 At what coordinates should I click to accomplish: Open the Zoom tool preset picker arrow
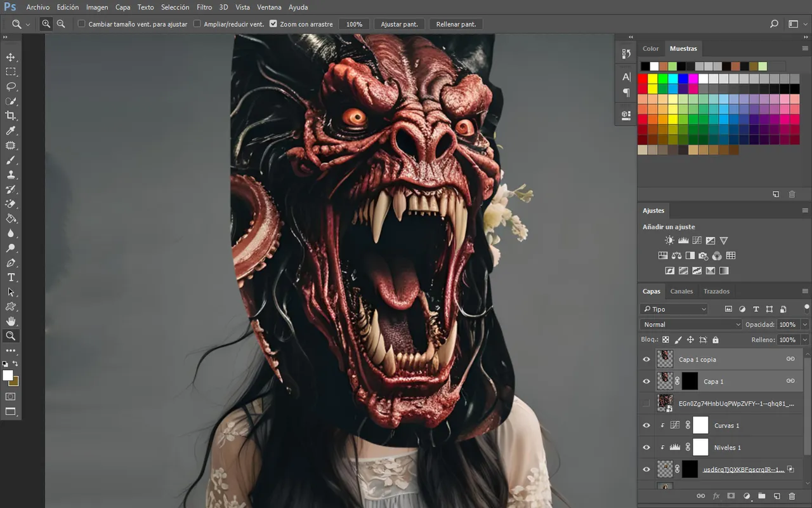(28, 24)
